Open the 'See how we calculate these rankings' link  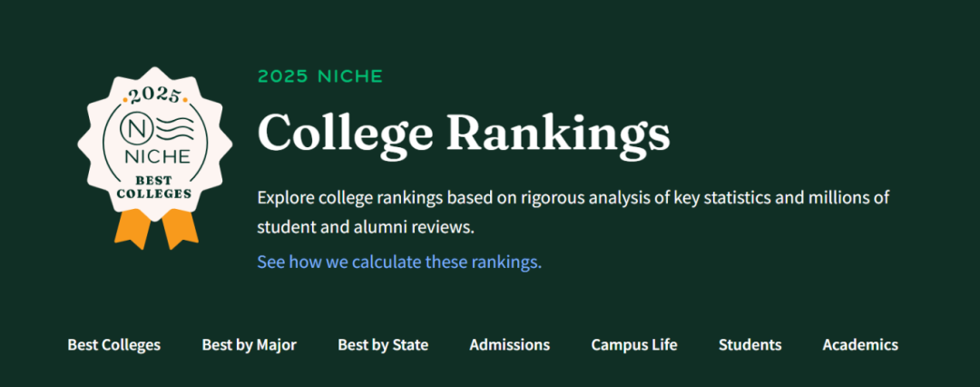pyautogui.click(x=399, y=263)
